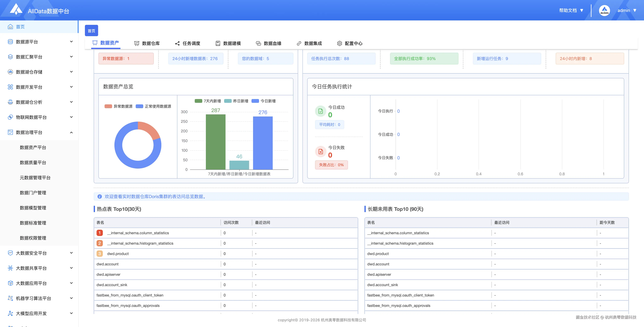
Task: Switch to 数据血缘 tab
Action: pyautogui.click(x=269, y=44)
